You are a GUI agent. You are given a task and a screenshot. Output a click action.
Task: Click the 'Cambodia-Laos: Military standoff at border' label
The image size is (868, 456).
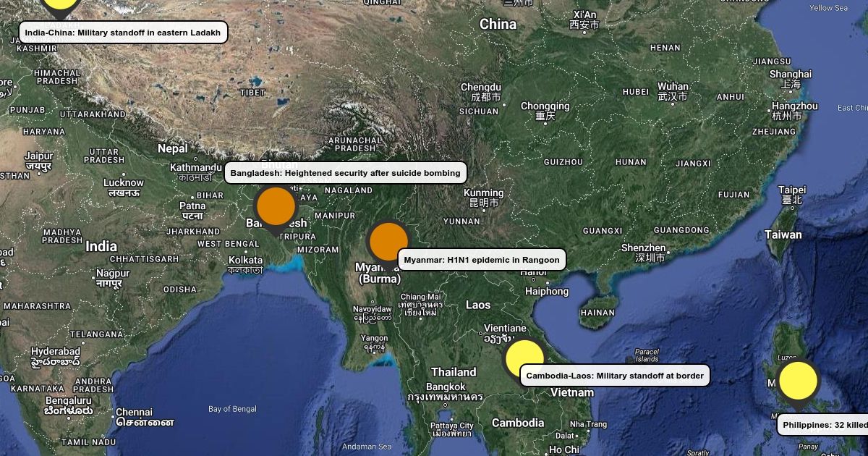[614, 376]
